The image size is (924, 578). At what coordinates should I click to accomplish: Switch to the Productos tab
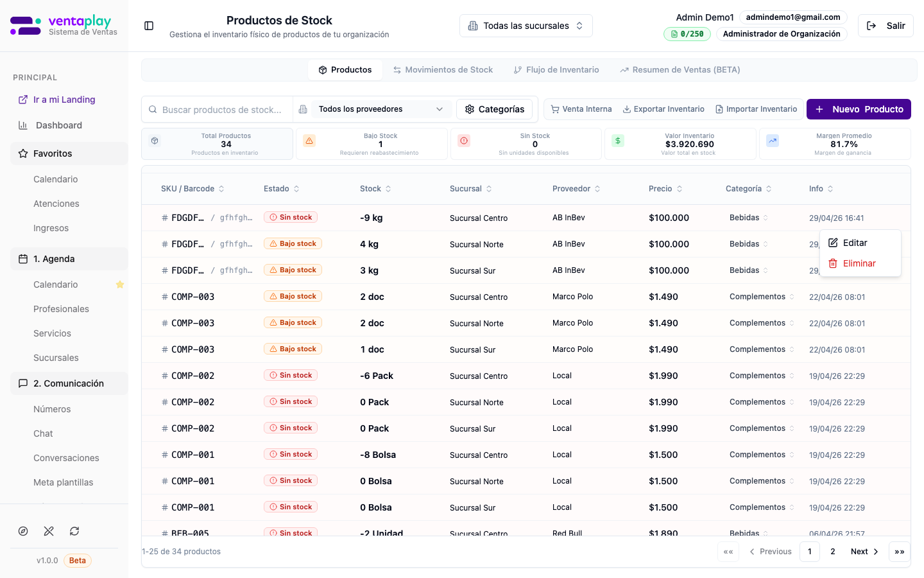[345, 70]
